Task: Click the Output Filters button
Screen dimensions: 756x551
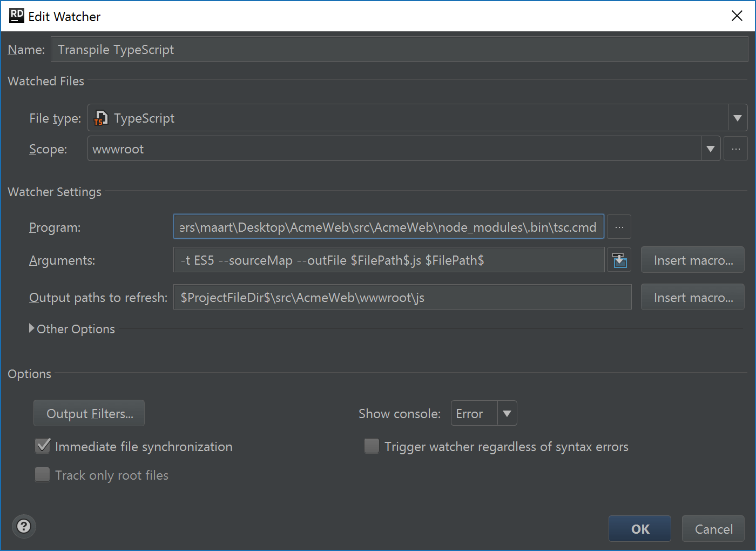Action: click(x=89, y=413)
